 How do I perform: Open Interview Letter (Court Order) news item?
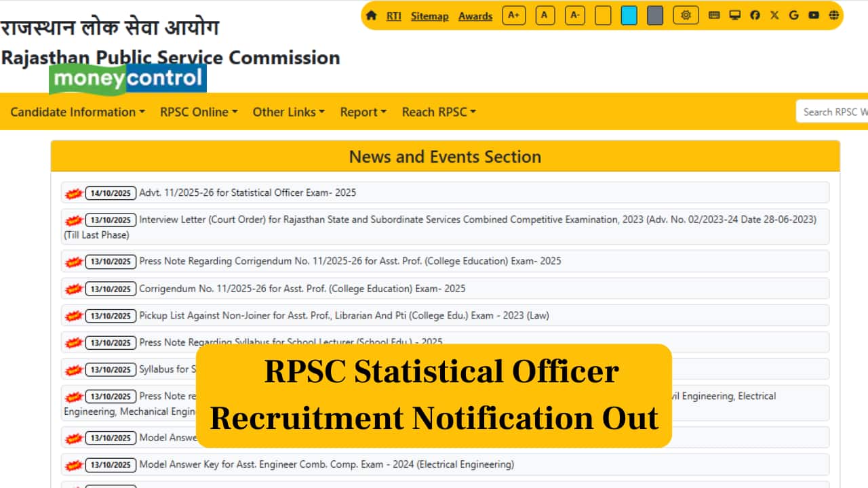tap(445, 226)
